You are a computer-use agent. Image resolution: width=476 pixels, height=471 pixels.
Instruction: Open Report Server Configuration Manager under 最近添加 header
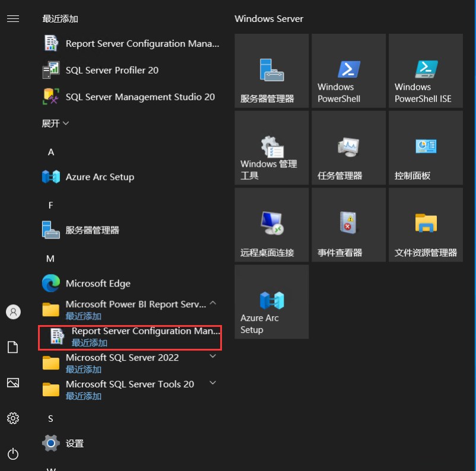click(131, 43)
